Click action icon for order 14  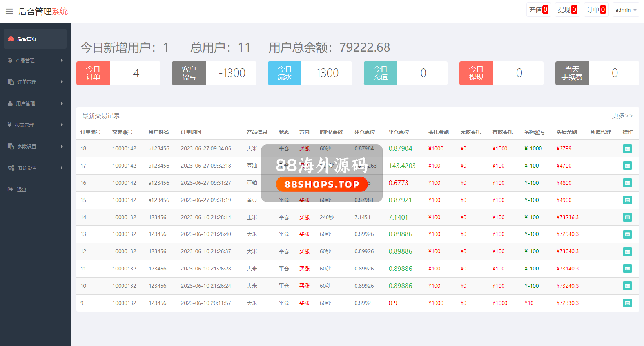(627, 217)
